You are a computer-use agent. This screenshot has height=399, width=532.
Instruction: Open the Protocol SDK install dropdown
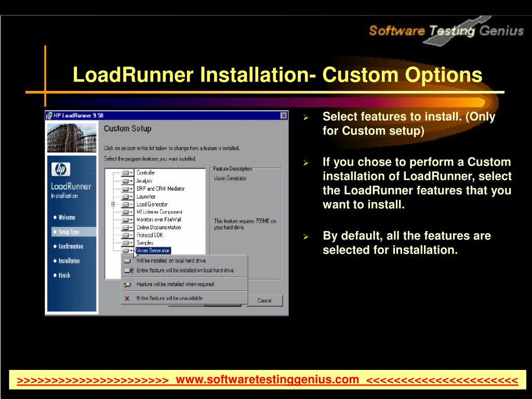click(128, 235)
